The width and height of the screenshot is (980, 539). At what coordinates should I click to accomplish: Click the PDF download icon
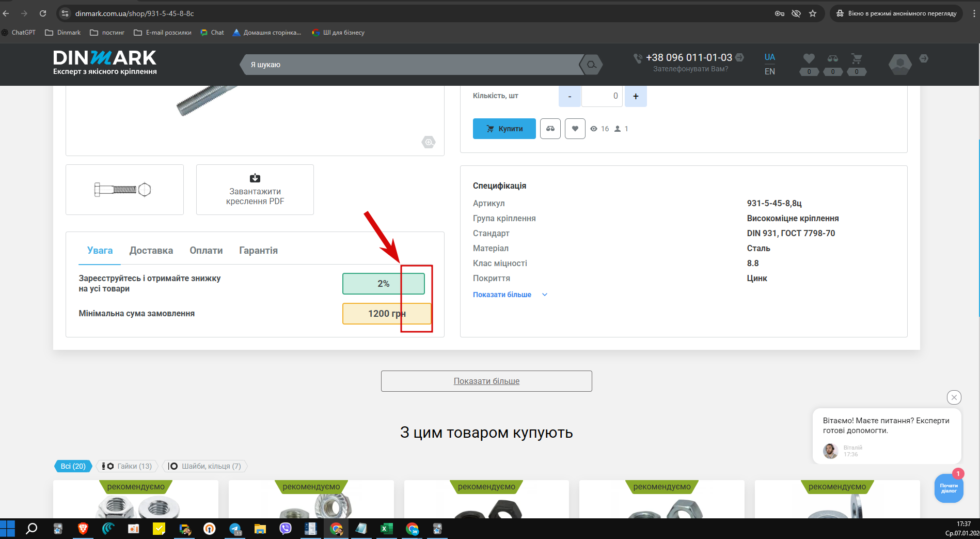(x=255, y=178)
